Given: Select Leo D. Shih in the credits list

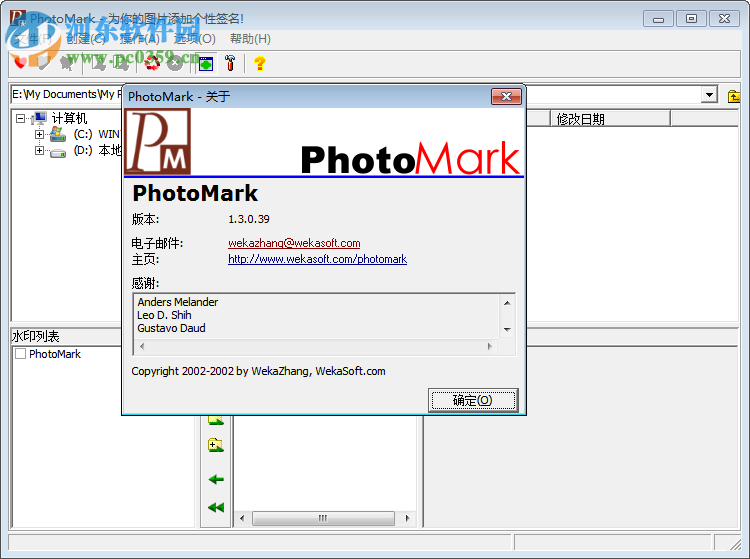Looking at the screenshot, I should 164,315.
